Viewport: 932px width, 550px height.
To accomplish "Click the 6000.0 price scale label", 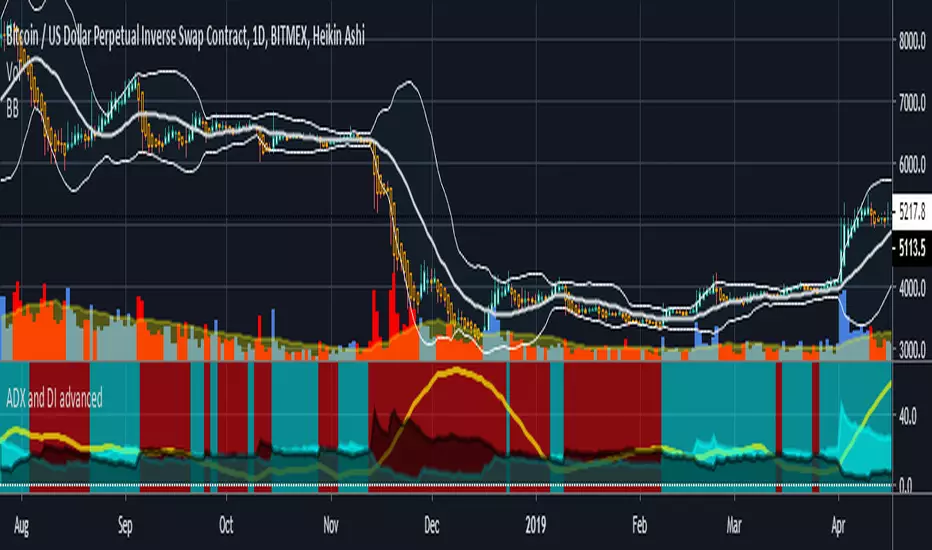I will tap(912, 165).
